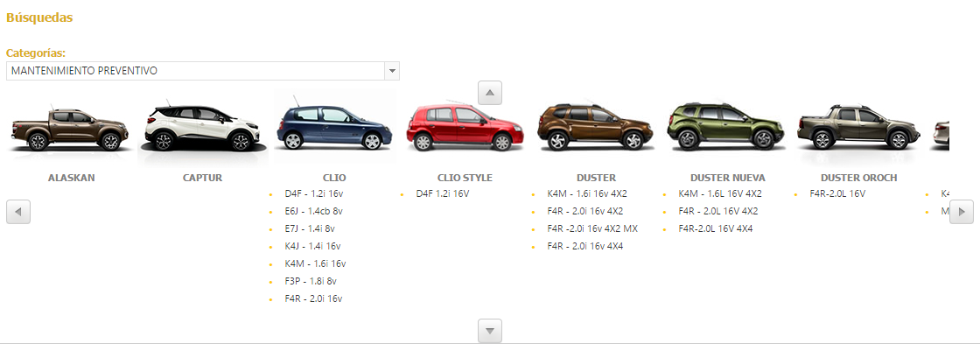
Task: Click the Categorías label
Action: (x=36, y=53)
